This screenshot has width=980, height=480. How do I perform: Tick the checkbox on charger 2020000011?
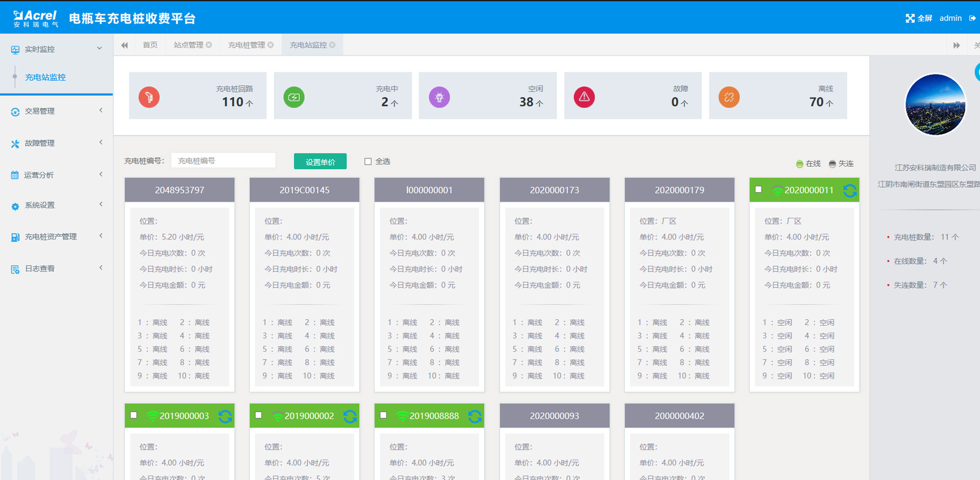pos(758,189)
